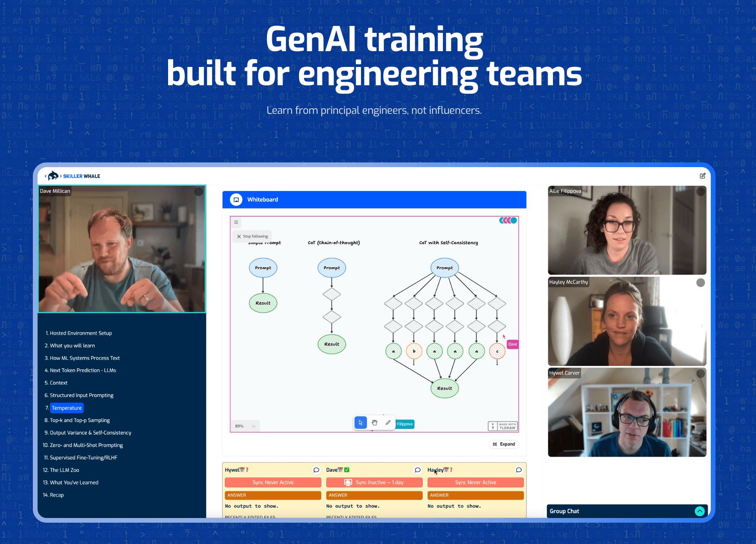Open chat bubble for Dave
This screenshot has height=544, width=756.
(418, 470)
